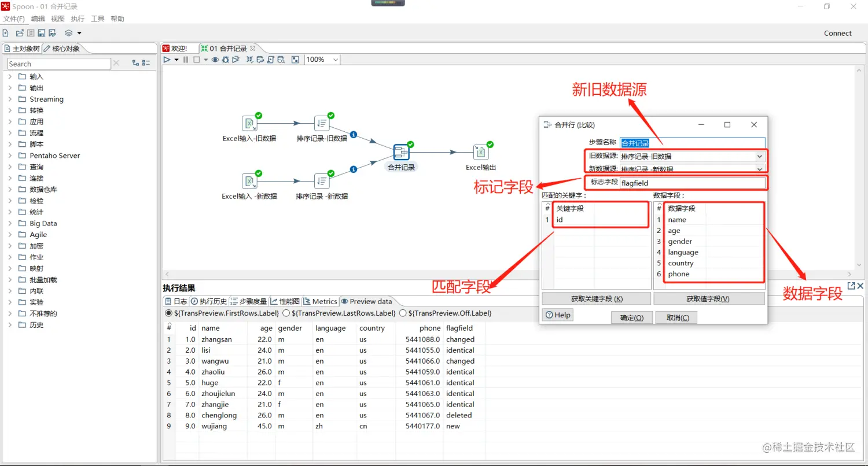Click the Impact analysis icon
The width and height of the screenshot is (868, 466).
click(x=260, y=60)
